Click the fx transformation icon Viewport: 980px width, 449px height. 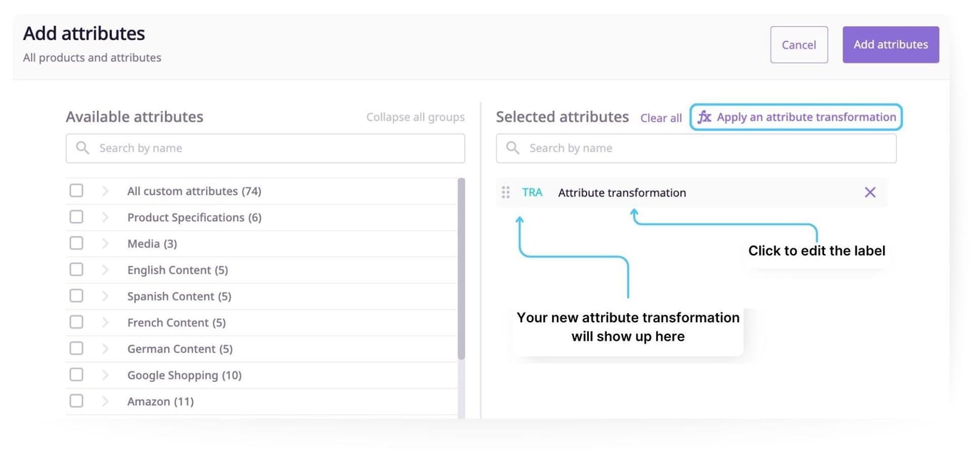click(704, 117)
